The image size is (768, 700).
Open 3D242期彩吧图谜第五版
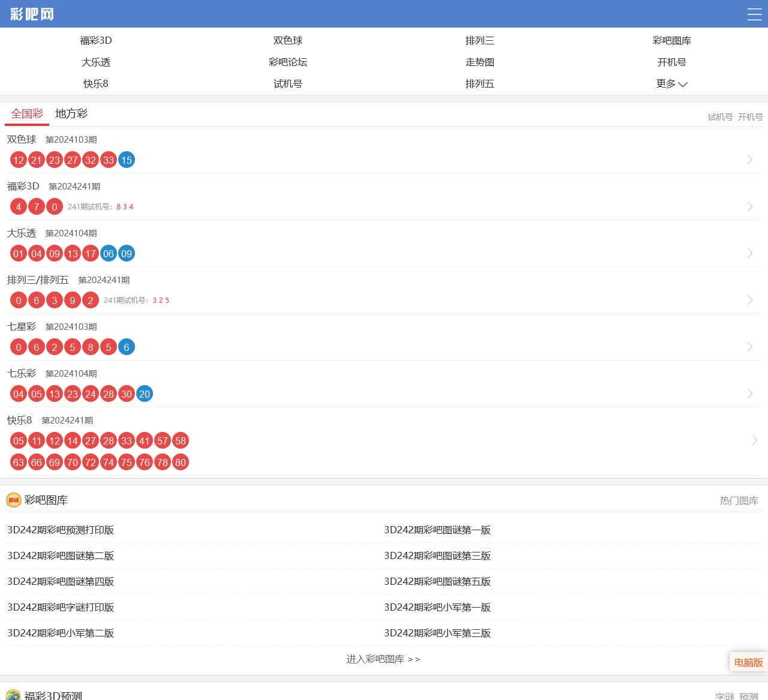tap(437, 581)
